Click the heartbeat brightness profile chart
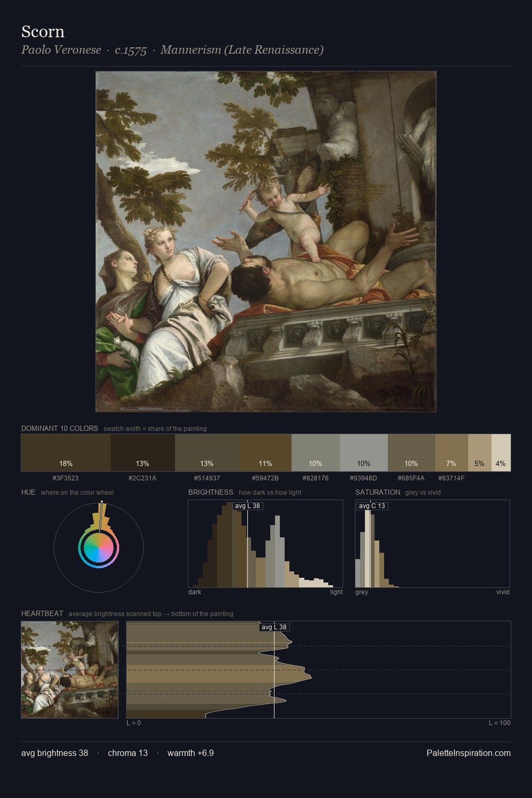The width and height of the screenshot is (532, 798). (319, 670)
